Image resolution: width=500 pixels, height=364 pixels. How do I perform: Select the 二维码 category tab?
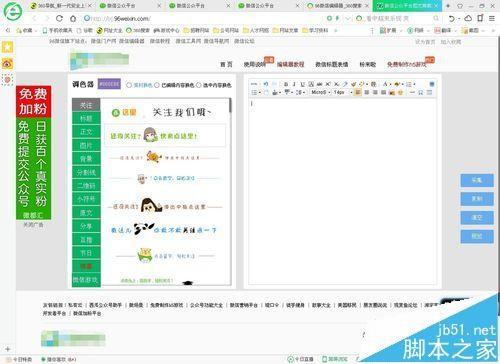coord(86,186)
